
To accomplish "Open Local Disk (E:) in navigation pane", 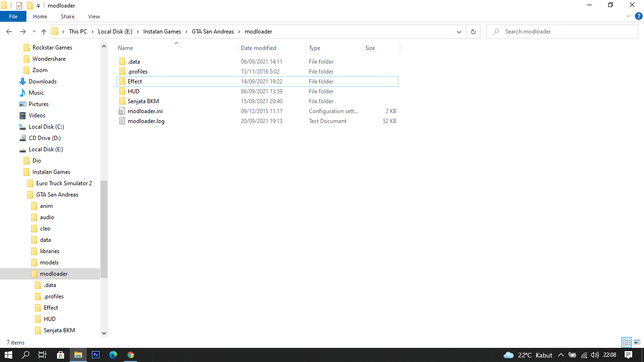I will click(46, 149).
